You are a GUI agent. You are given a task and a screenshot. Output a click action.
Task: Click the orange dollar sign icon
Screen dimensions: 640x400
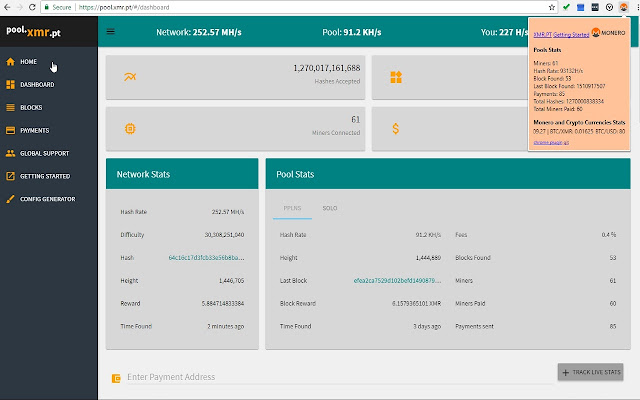click(x=397, y=129)
